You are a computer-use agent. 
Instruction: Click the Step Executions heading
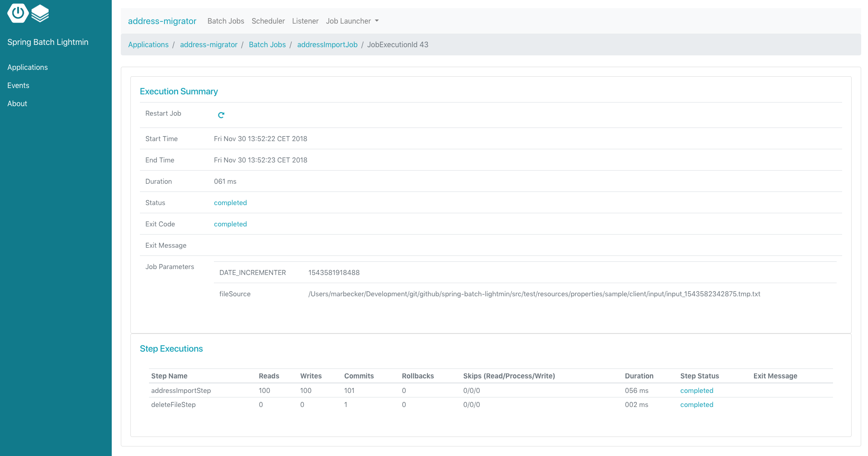pos(171,348)
